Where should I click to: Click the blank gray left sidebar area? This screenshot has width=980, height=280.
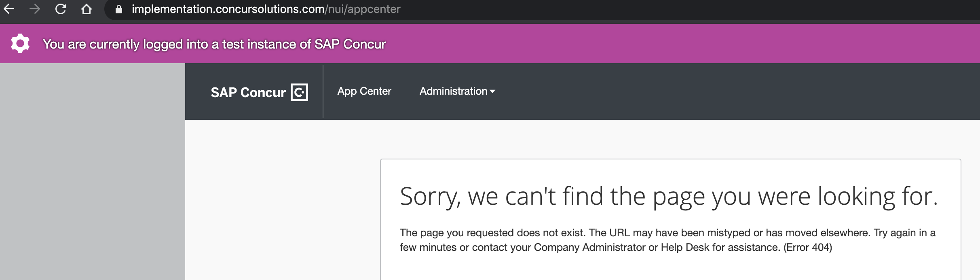(x=92, y=172)
